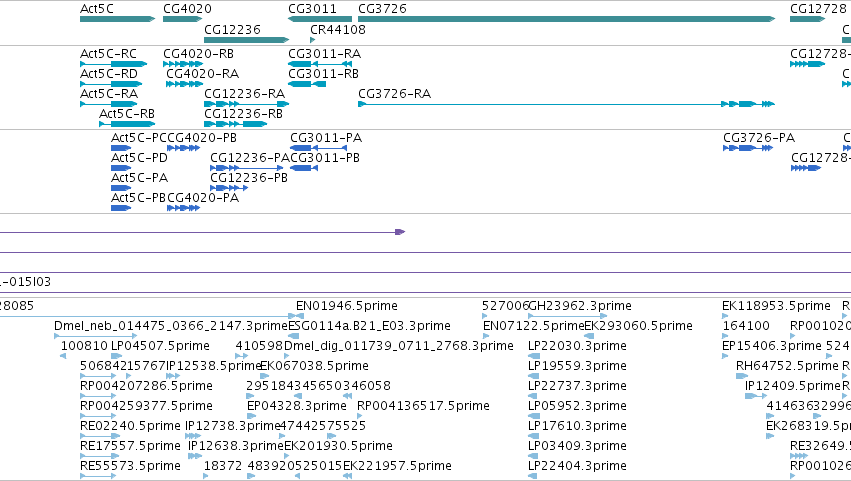Click EST EP15406.3prime

[x=772, y=346]
